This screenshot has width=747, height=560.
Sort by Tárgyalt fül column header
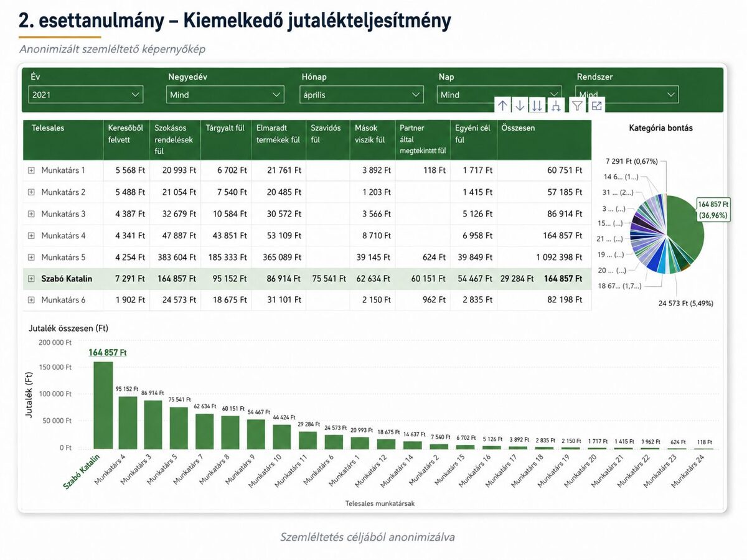[x=226, y=139]
